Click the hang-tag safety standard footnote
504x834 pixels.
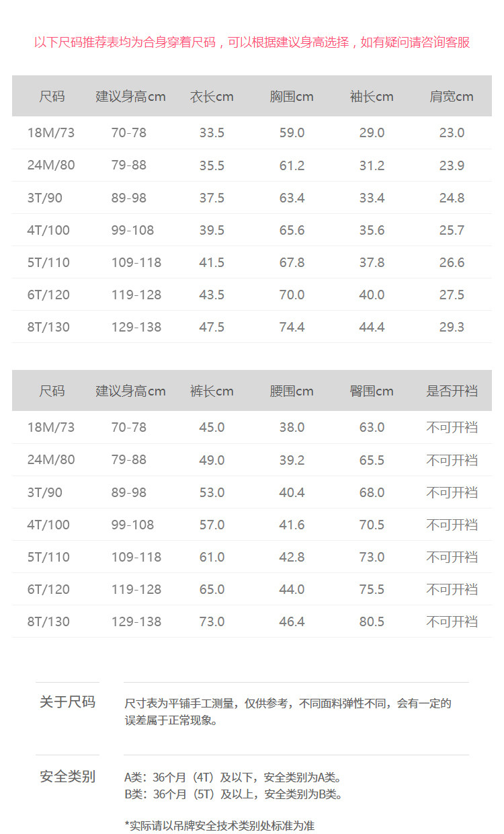pyautogui.click(x=220, y=825)
